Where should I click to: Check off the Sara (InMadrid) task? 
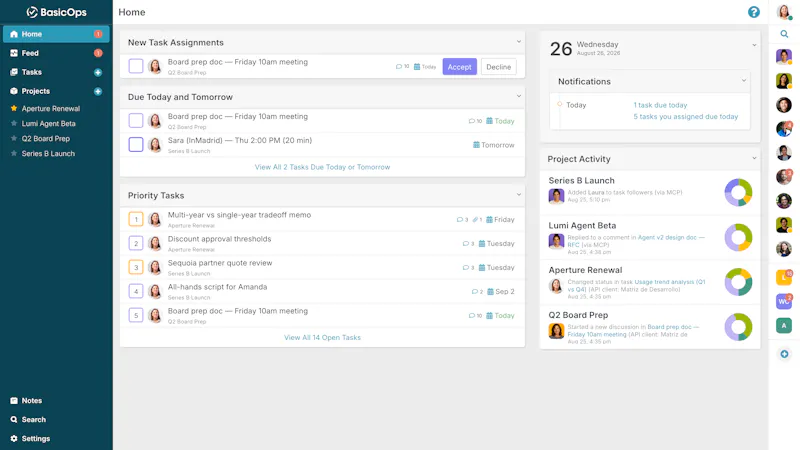(136, 144)
